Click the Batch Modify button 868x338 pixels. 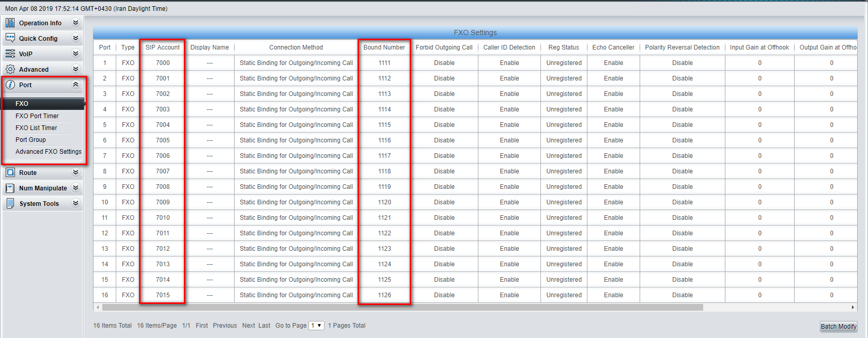[839, 326]
